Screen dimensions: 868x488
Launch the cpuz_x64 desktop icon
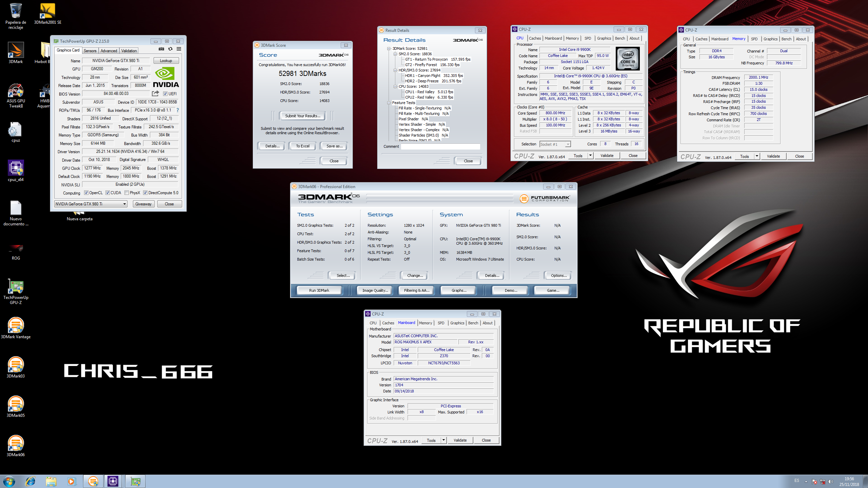click(x=16, y=171)
